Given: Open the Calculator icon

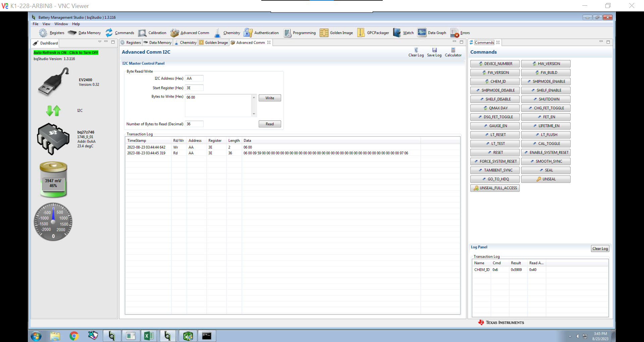Looking at the screenshot, I should 453,50.
